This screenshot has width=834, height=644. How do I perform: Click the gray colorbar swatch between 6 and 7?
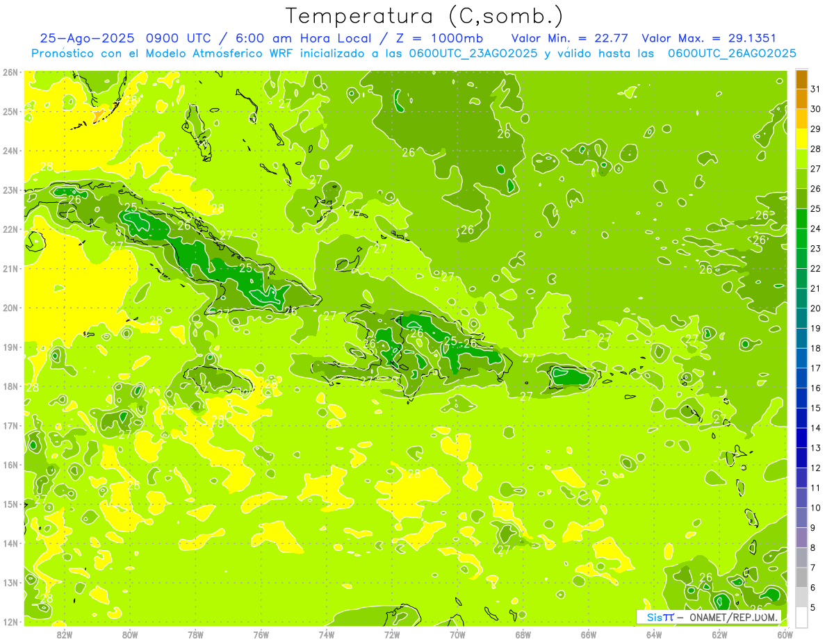pos(801,577)
